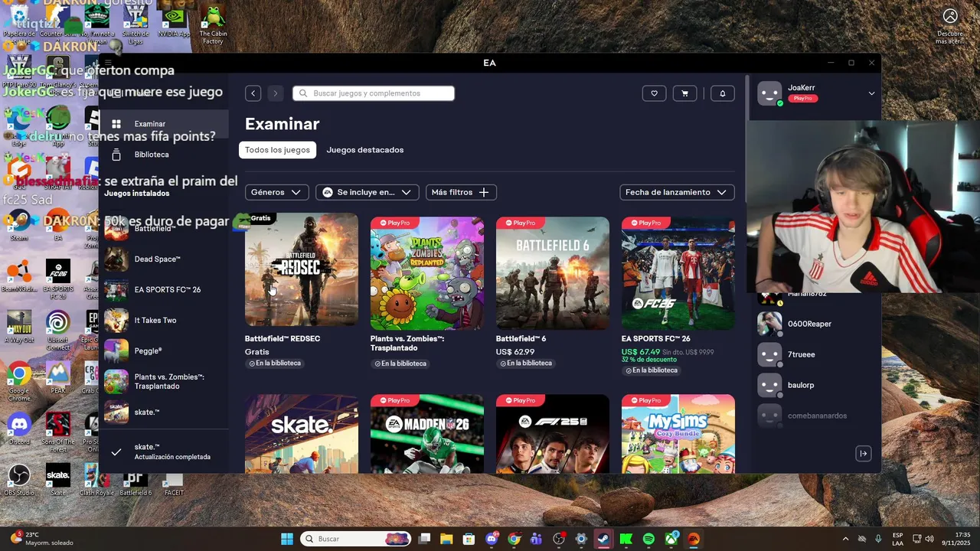The image size is (980, 551).
Task: Click Battlefield 6 price US$ 62.99
Action: 515,352
